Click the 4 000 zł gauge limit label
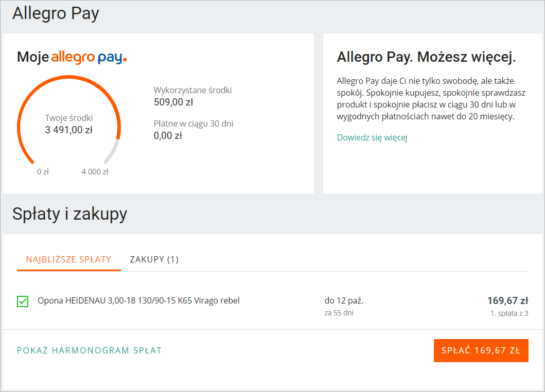 tap(95, 172)
